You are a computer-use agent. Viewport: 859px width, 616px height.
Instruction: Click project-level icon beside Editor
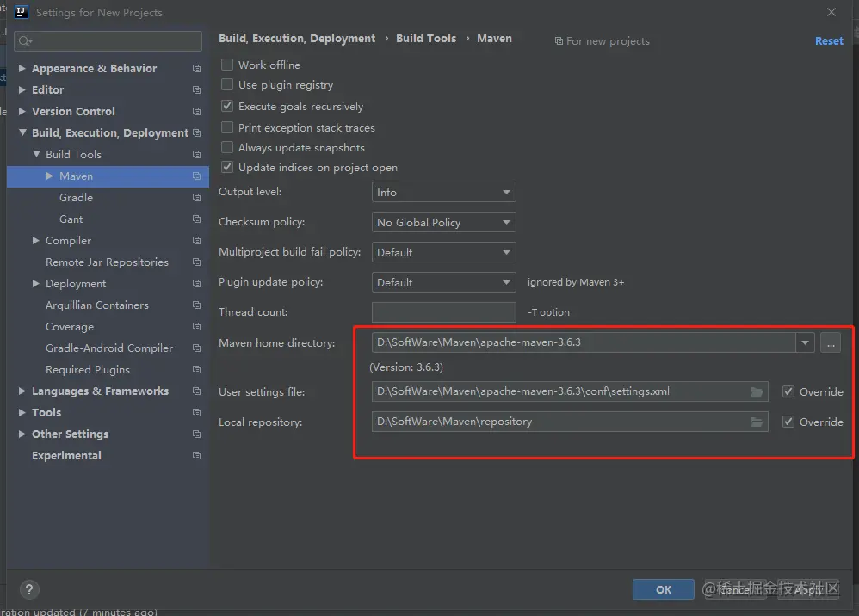196,89
